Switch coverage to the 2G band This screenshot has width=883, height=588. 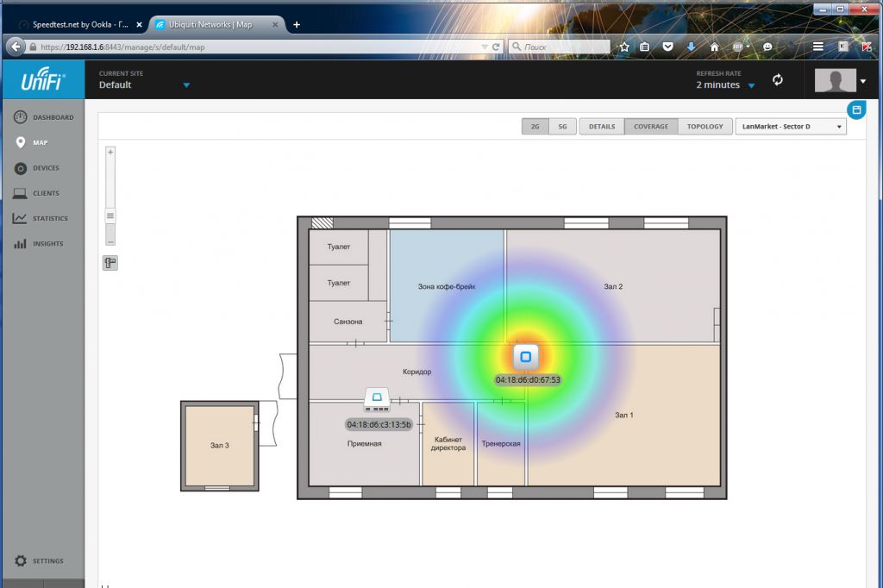[535, 127]
